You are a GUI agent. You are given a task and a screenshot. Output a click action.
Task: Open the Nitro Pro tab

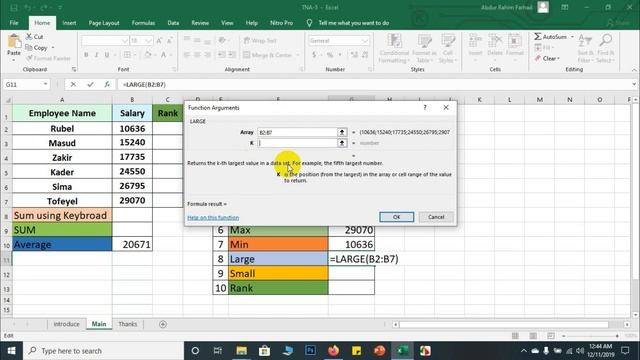coord(281,23)
